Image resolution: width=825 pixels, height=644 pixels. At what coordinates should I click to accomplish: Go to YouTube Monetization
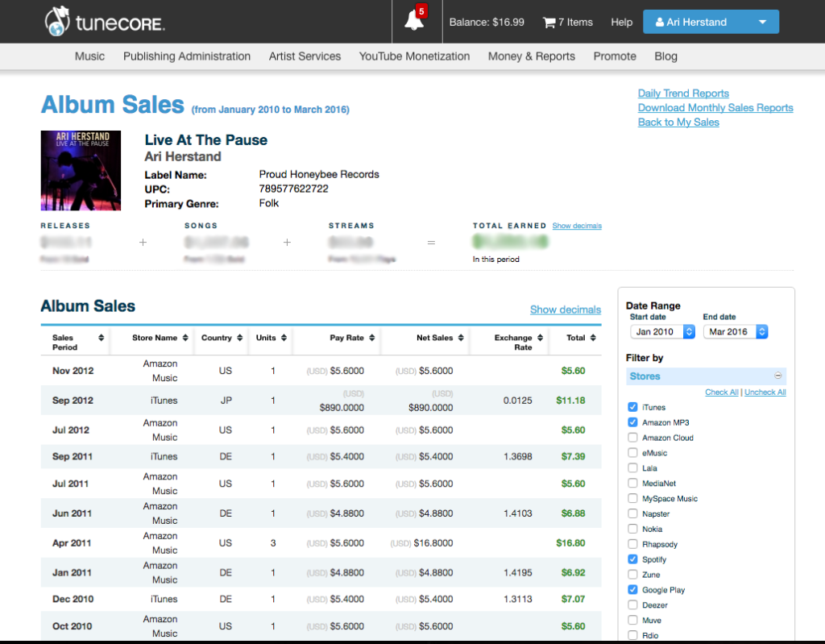[414, 56]
